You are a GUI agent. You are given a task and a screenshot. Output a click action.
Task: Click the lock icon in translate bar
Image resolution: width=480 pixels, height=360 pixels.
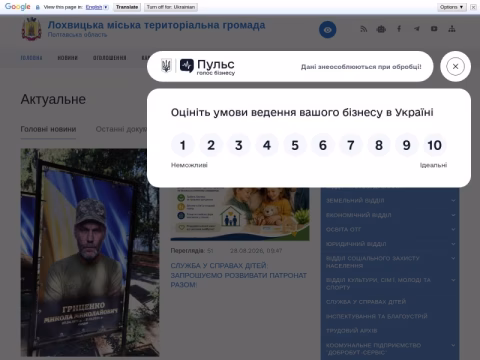pyautogui.click(x=38, y=7)
